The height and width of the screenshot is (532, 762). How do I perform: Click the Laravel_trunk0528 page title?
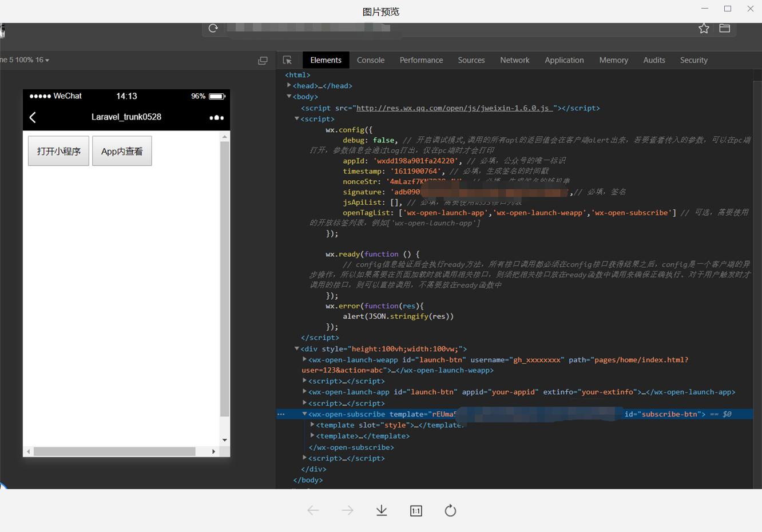(x=126, y=117)
